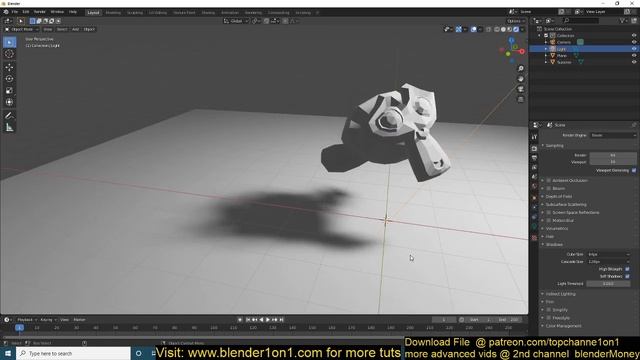
Task: Switch perspective/orthographic grid icon
Action: coord(521,99)
